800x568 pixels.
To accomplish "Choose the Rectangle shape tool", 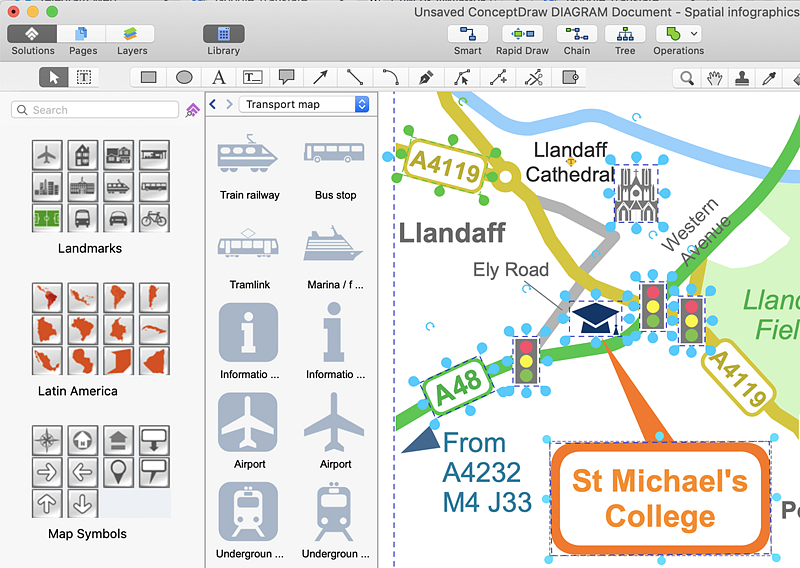I will (x=148, y=78).
